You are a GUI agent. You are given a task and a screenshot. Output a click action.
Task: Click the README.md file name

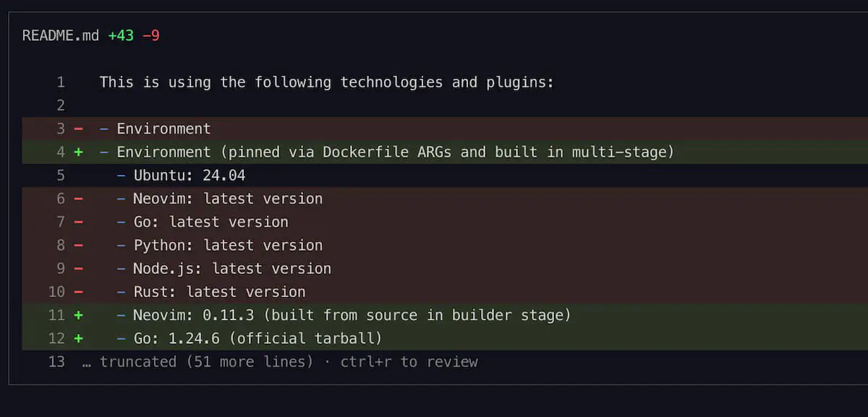(61, 35)
